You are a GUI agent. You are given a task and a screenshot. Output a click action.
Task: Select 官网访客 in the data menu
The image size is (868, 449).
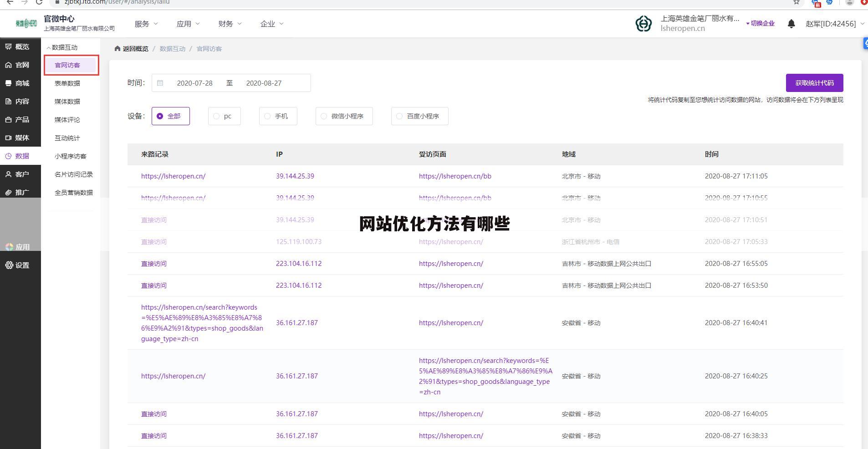[x=67, y=65]
